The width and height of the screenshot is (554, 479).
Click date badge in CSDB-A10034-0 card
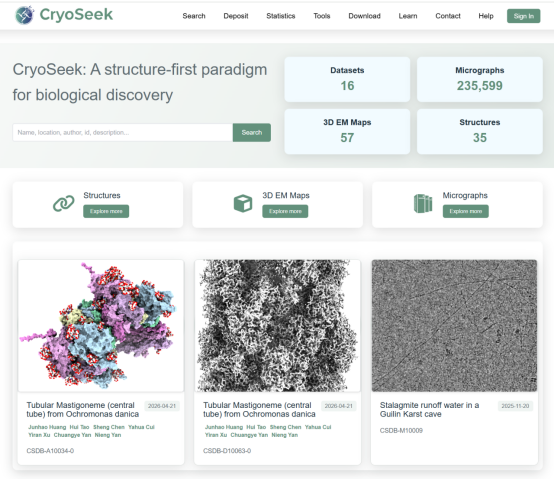coord(162,406)
